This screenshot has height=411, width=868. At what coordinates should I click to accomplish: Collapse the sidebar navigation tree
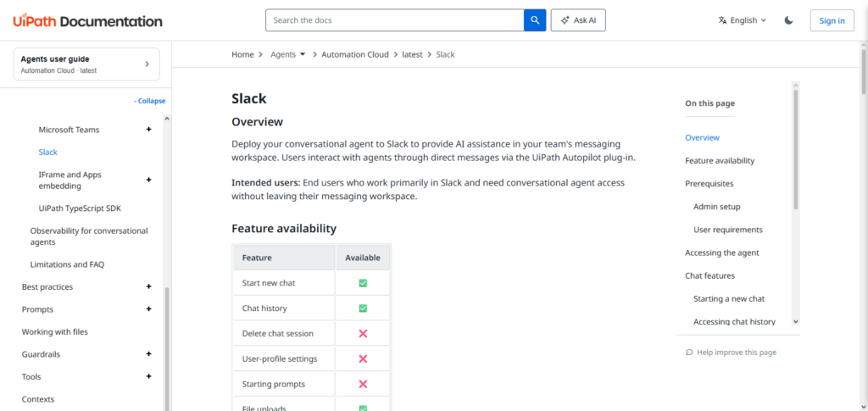pos(149,101)
